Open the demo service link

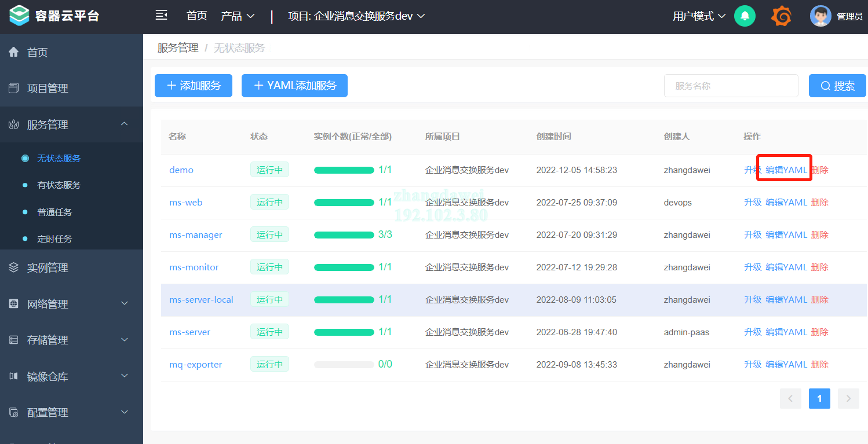coord(181,170)
